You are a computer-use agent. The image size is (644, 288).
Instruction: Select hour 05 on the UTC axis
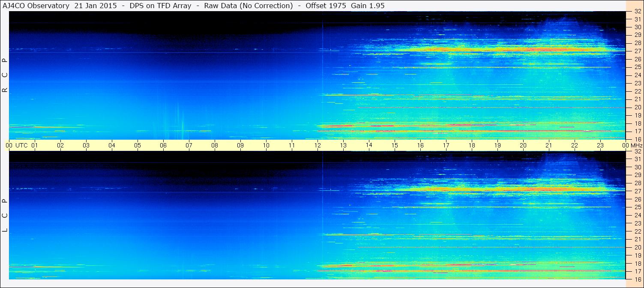pyautogui.click(x=138, y=145)
